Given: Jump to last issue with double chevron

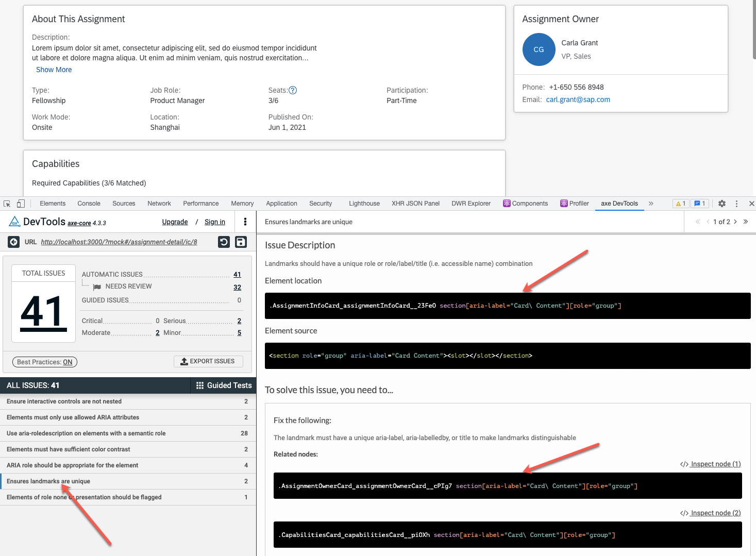Looking at the screenshot, I should pyautogui.click(x=745, y=222).
